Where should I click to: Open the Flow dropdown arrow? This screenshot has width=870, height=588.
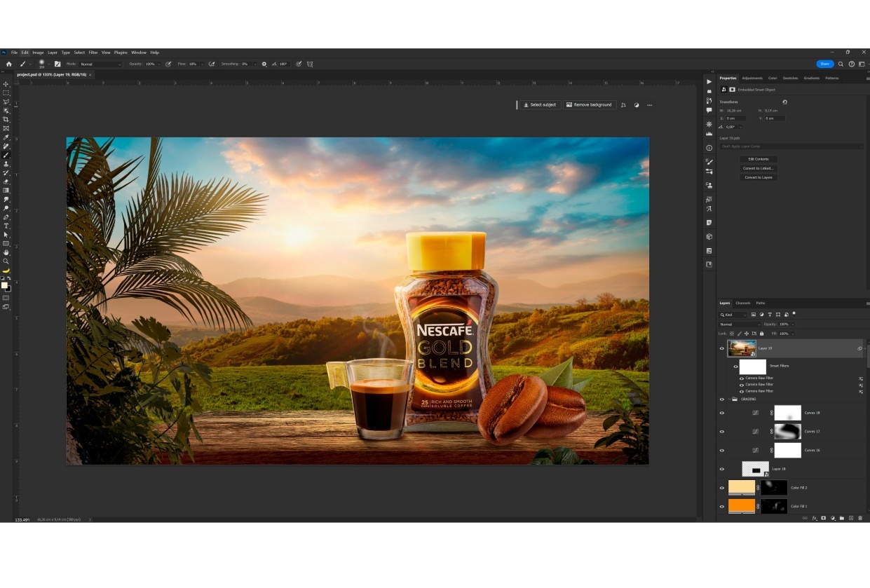click(x=203, y=64)
